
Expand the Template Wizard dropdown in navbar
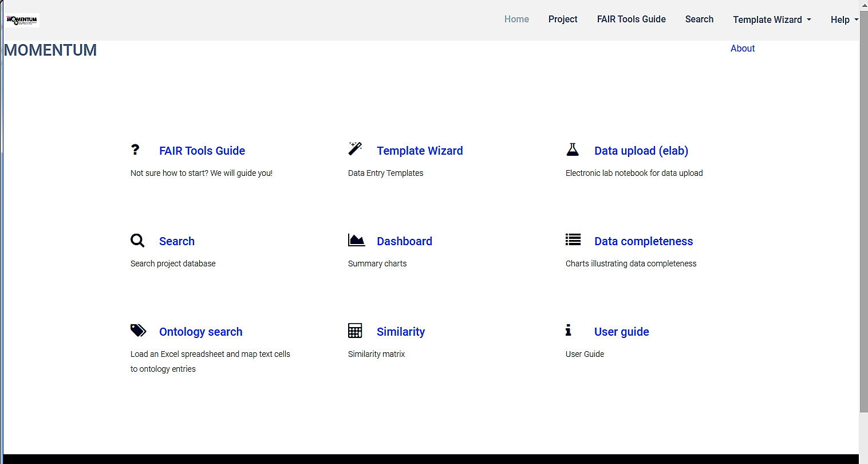(x=772, y=19)
